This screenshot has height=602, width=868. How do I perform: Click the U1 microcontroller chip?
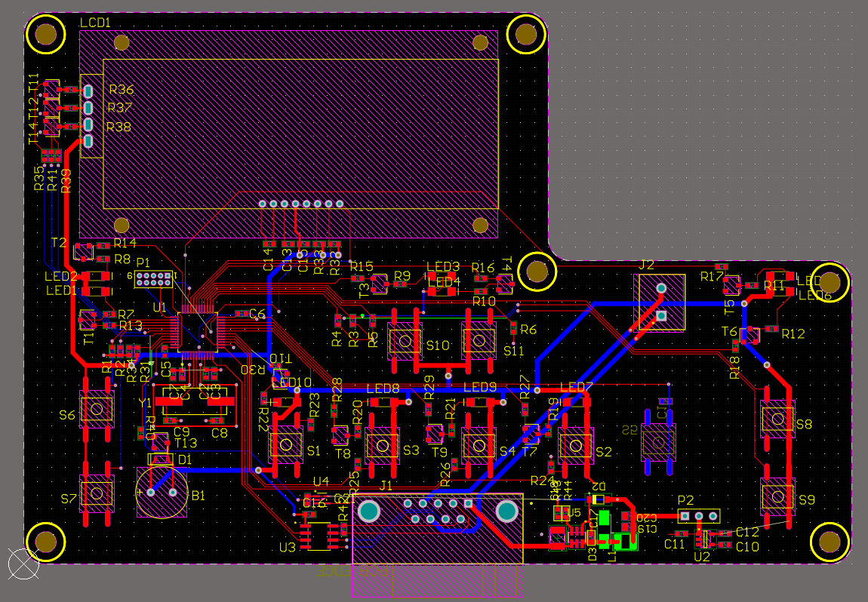tap(195, 330)
